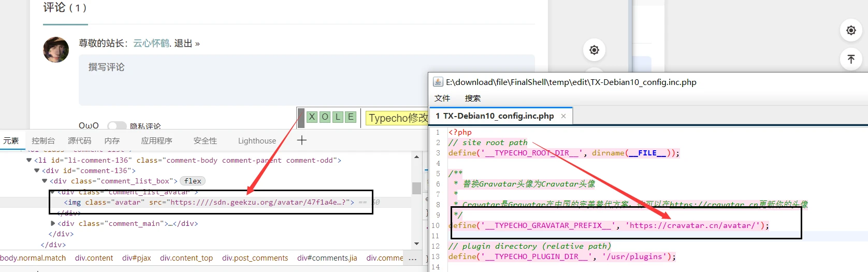Screen dimensions: 868x272
Task: Click the green L box in toolbar
Action: coord(338,117)
